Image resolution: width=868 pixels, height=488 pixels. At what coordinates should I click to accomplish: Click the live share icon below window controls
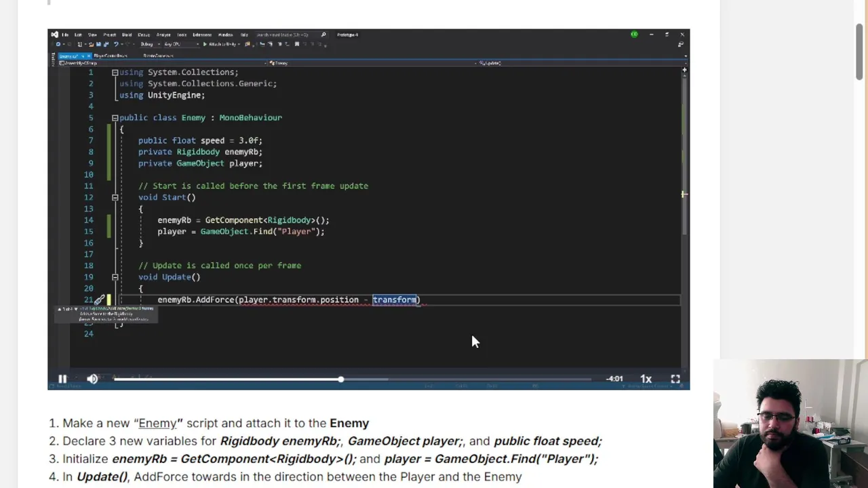pos(681,44)
